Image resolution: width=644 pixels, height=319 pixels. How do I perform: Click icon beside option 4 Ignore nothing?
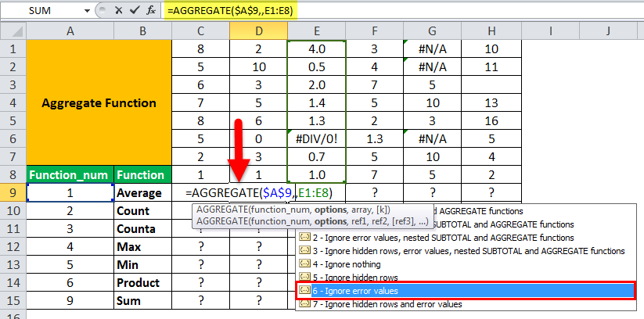pyautogui.click(x=304, y=264)
